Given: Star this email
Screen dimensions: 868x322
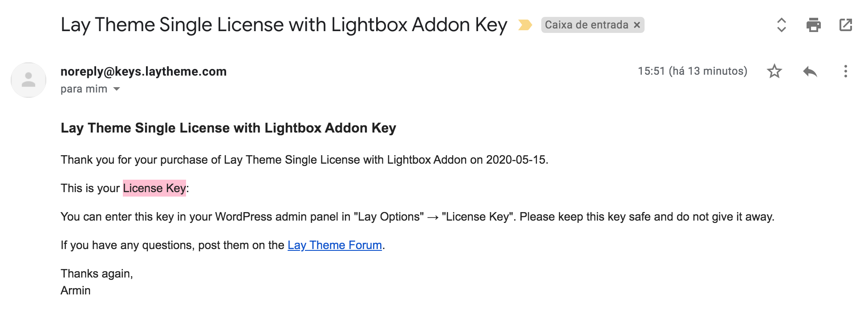Looking at the screenshot, I should tap(775, 71).
